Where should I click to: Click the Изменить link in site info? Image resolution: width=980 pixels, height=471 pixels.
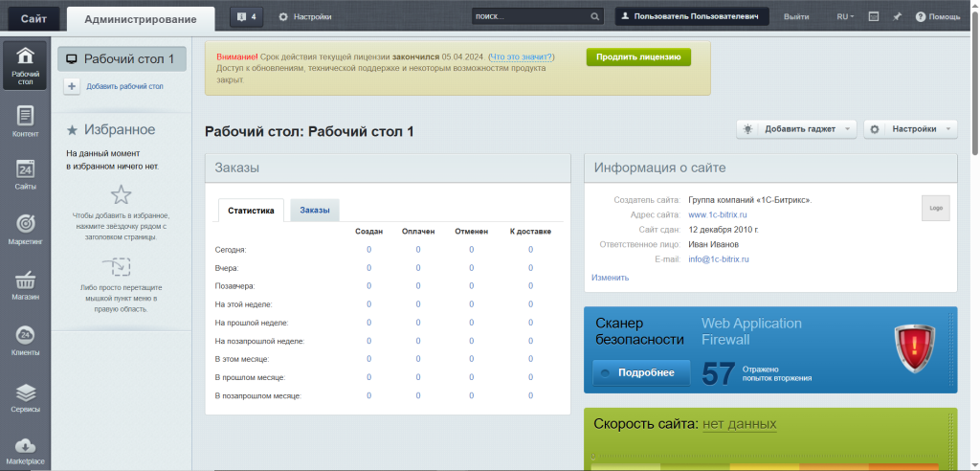(610, 278)
